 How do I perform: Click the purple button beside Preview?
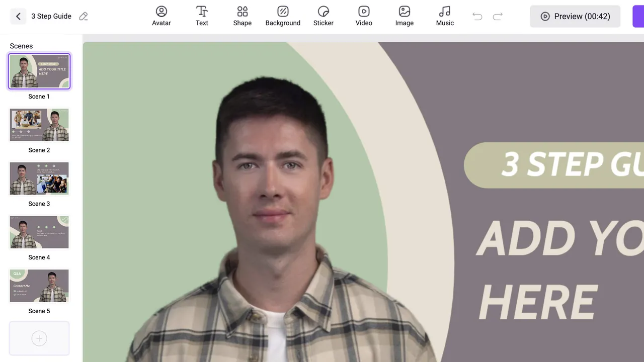point(638,17)
